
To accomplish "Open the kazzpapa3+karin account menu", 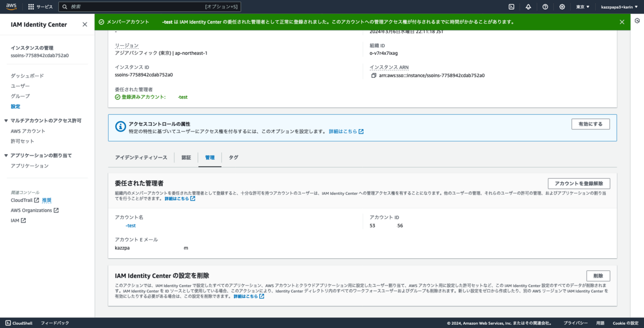I will [619, 7].
